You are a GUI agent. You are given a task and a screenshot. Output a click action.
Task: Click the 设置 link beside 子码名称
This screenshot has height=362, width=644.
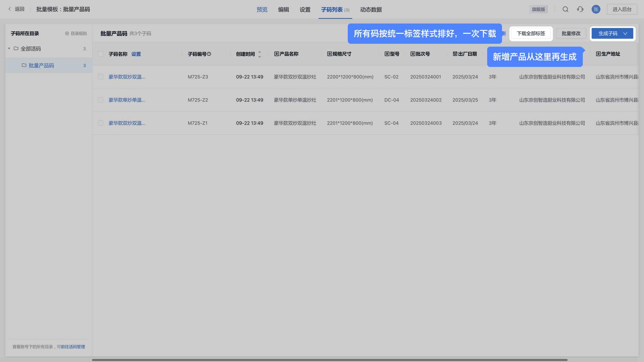tap(136, 54)
